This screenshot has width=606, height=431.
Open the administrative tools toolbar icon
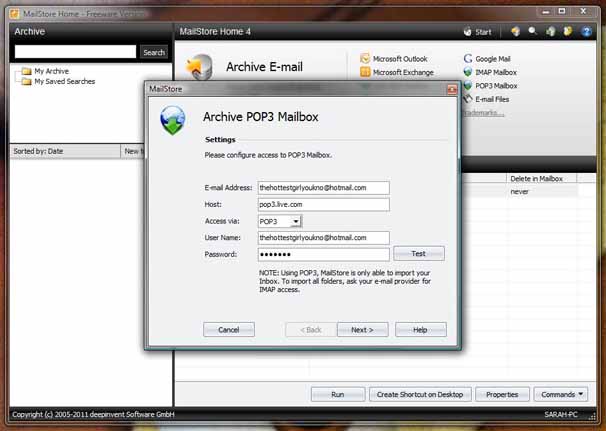[x=568, y=31]
